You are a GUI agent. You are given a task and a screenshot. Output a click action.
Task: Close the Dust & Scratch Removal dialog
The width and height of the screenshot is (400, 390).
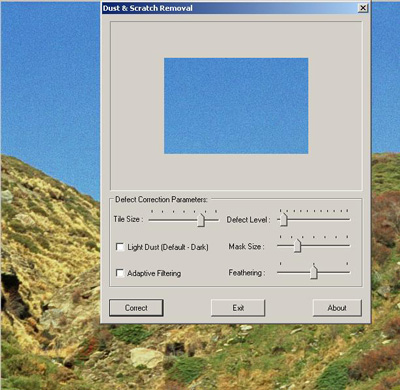(363, 8)
